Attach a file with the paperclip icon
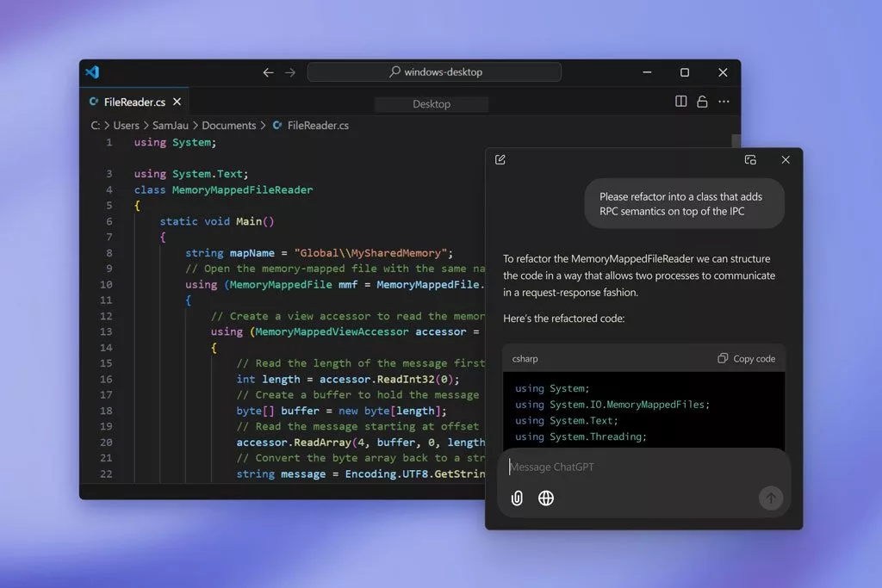The height and width of the screenshot is (588, 882). pyautogui.click(x=517, y=498)
